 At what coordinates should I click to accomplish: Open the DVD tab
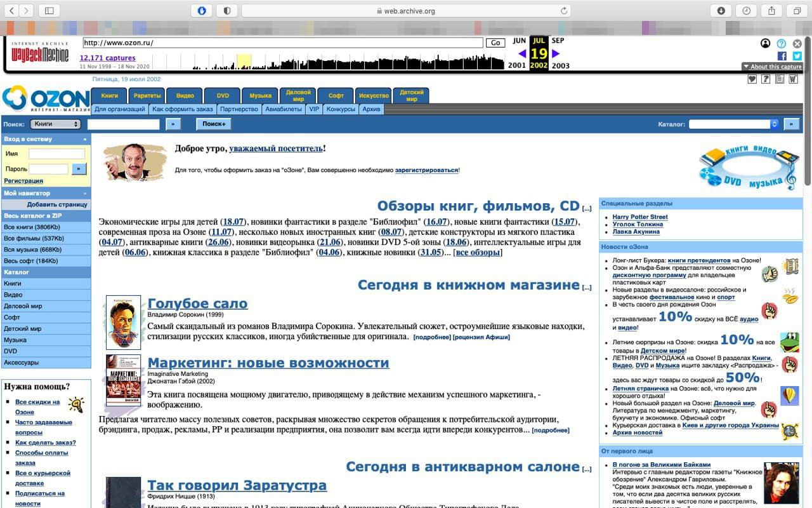click(223, 95)
